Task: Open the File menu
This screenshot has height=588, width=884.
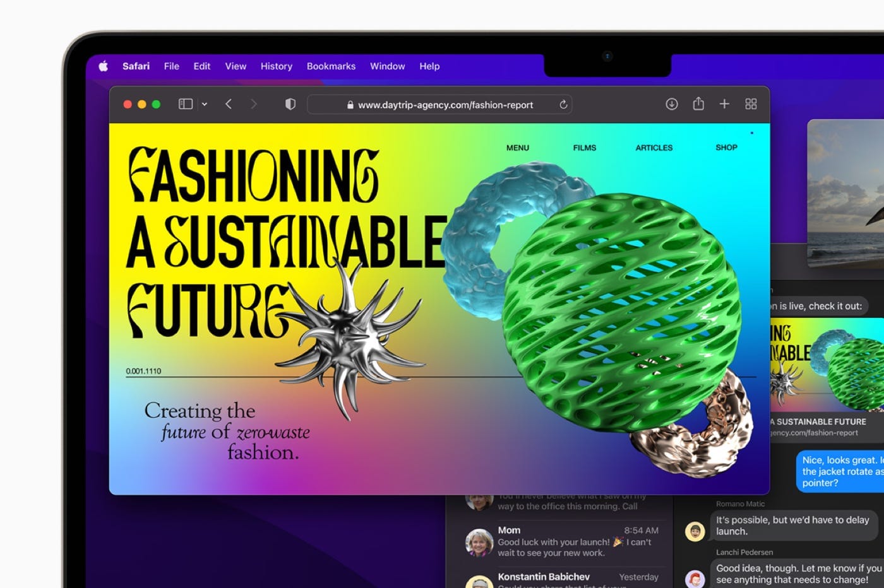Action: click(x=171, y=66)
